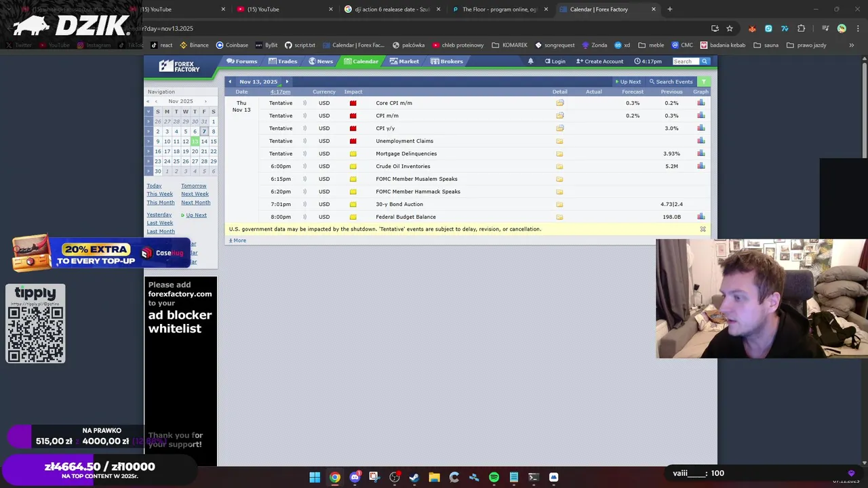Click Today navigation link

[x=154, y=186]
